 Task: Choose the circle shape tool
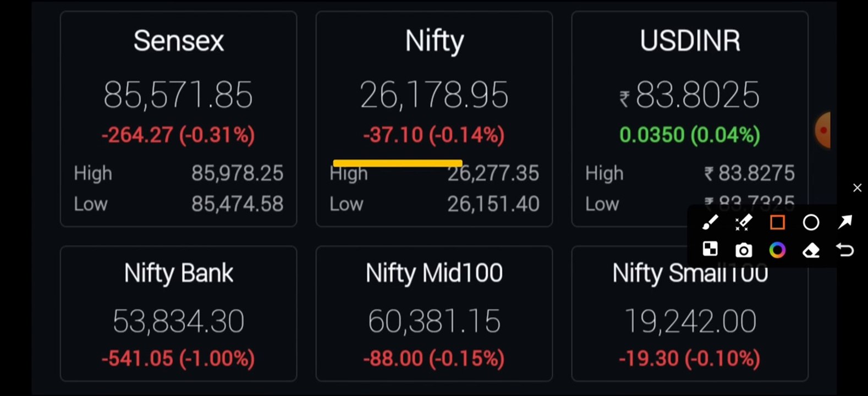pos(811,222)
